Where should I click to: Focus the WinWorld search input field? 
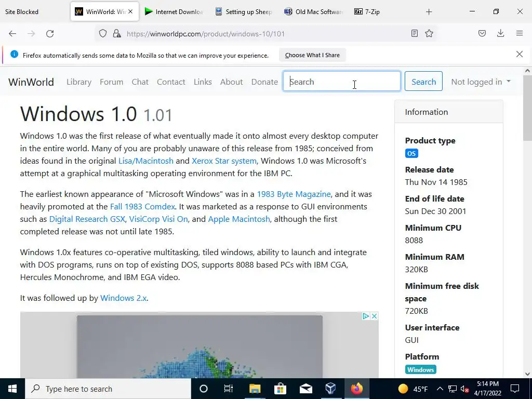[x=342, y=81]
